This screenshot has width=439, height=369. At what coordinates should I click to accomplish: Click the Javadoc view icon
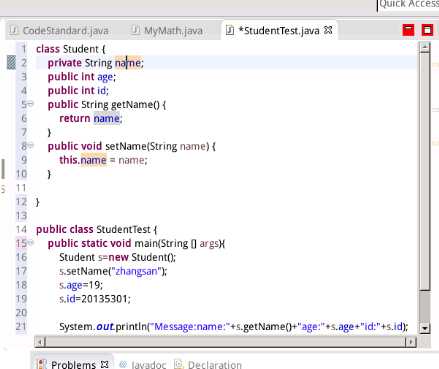(123, 365)
